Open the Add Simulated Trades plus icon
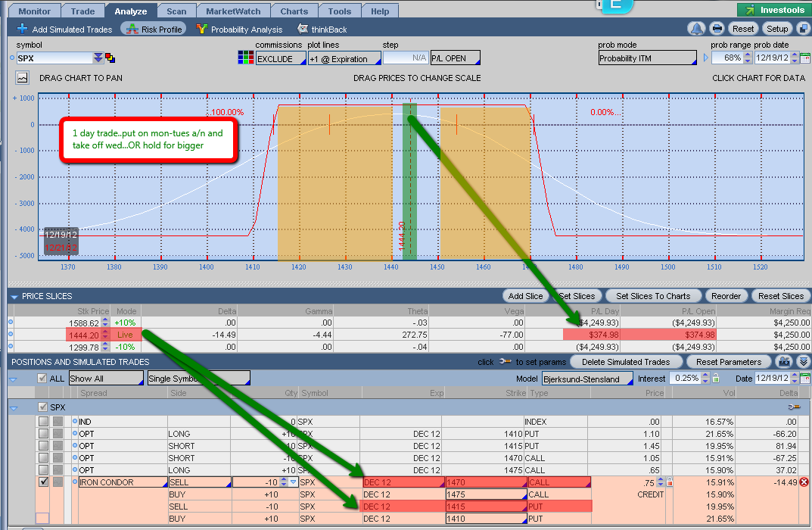Screen dimensions: 812x530 (x=22, y=30)
